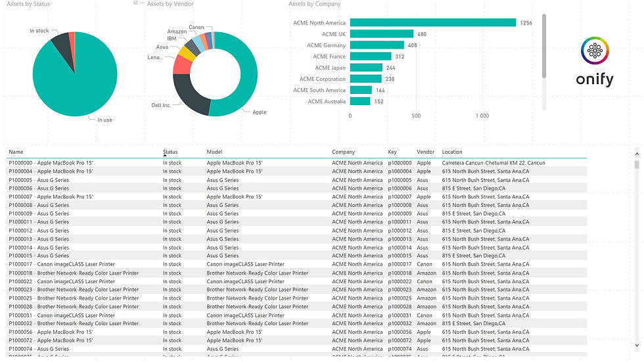644x362 pixels.
Task: Select the ACME UK bar
Action: (x=382, y=34)
